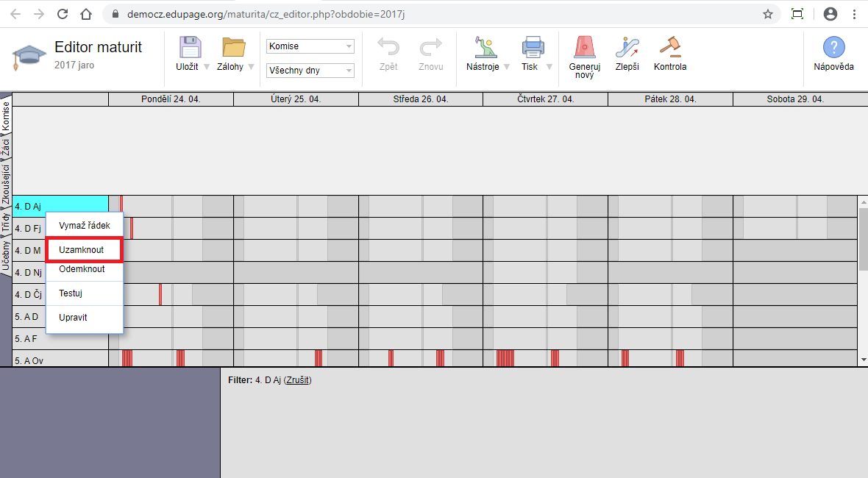The height and width of the screenshot is (478, 868).
Task: Click the Generuj nový siren icon
Action: pyautogui.click(x=585, y=48)
